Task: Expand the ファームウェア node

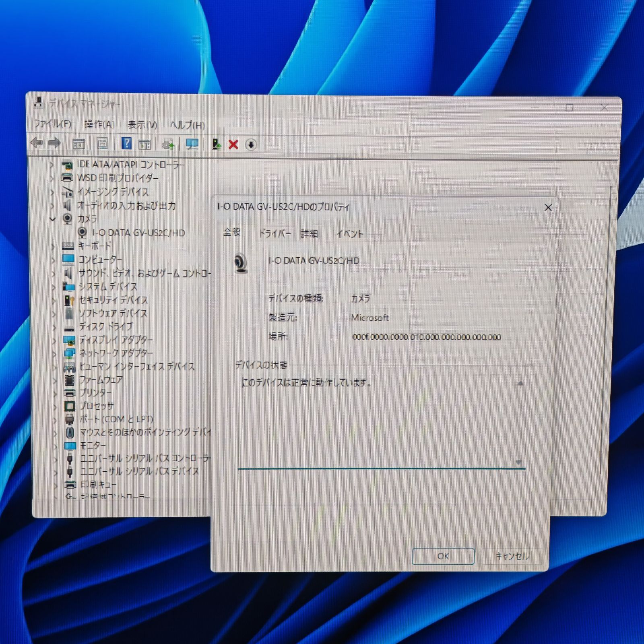Action: pyautogui.click(x=55, y=380)
